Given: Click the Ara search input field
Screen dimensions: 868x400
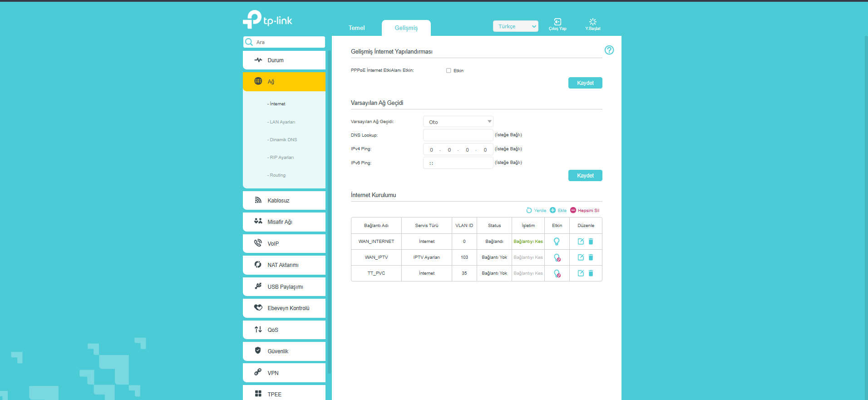Looking at the screenshot, I should (284, 42).
